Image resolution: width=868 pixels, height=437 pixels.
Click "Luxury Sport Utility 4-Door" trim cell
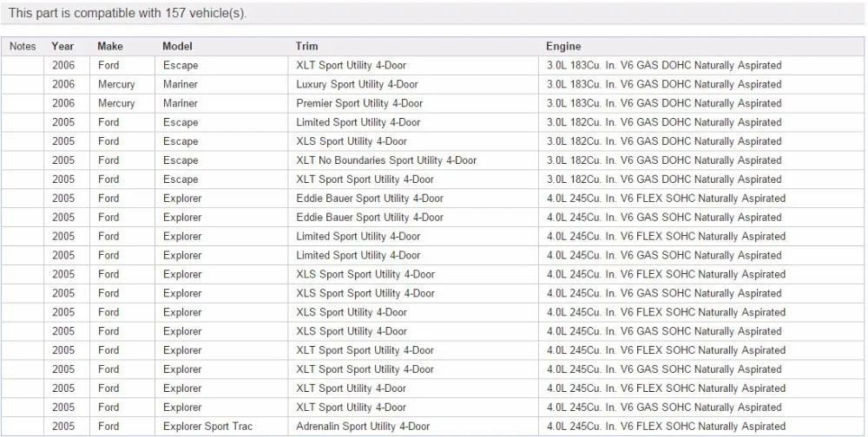point(357,84)
